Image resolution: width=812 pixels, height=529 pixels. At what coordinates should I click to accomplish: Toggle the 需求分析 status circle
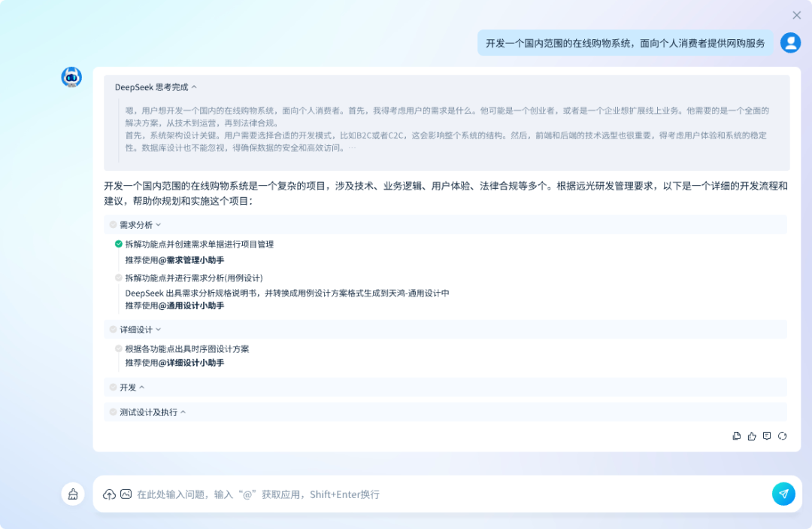(111, 224)
